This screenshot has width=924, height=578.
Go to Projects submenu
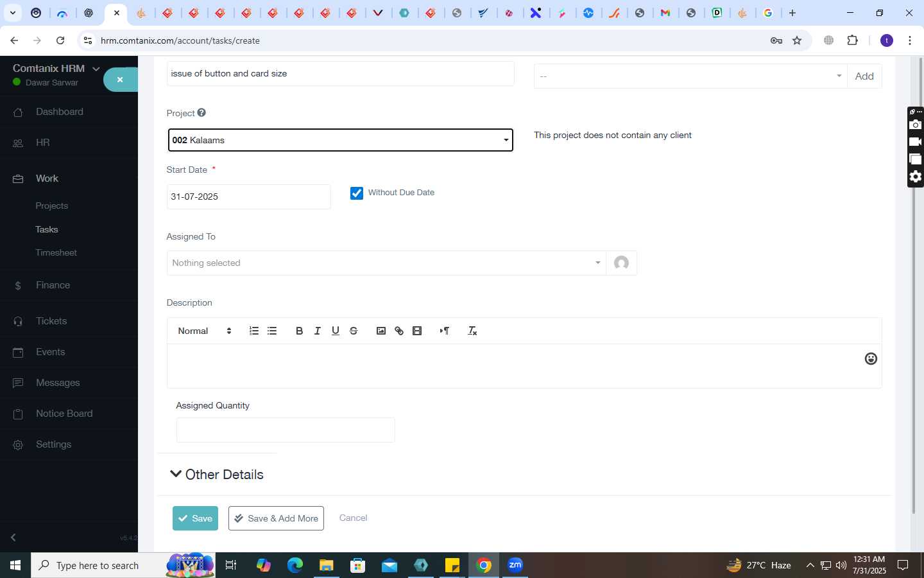52,206
